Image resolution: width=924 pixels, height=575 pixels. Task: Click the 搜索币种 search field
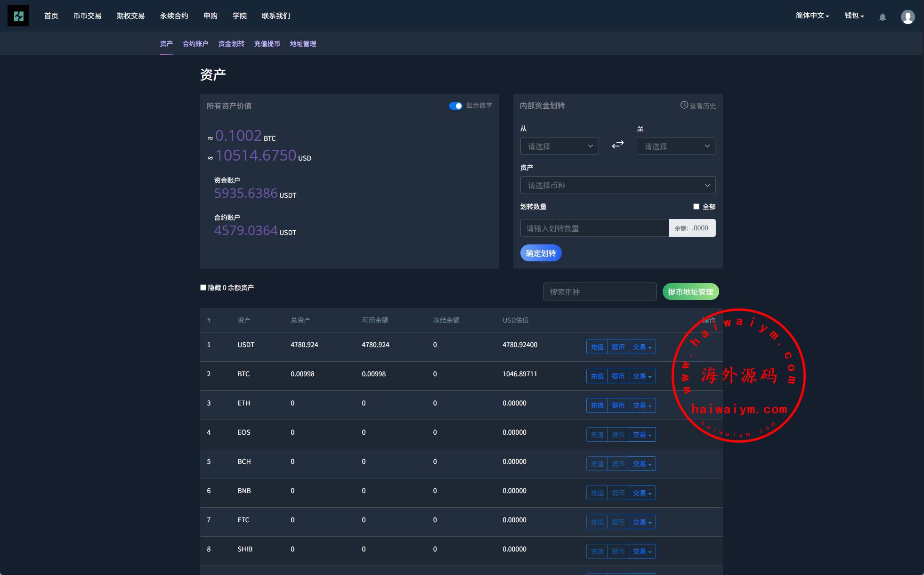600,292
